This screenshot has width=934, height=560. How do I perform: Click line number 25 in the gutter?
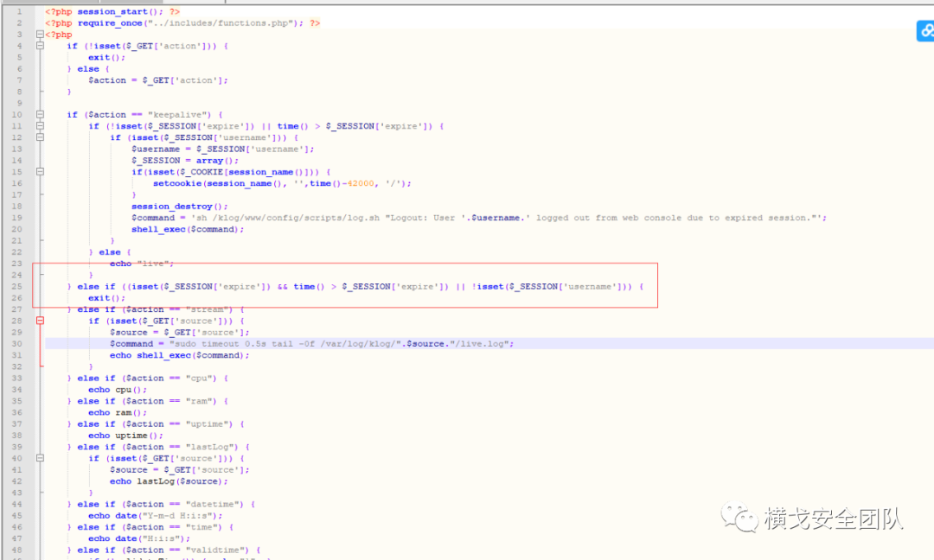[16, 286]
